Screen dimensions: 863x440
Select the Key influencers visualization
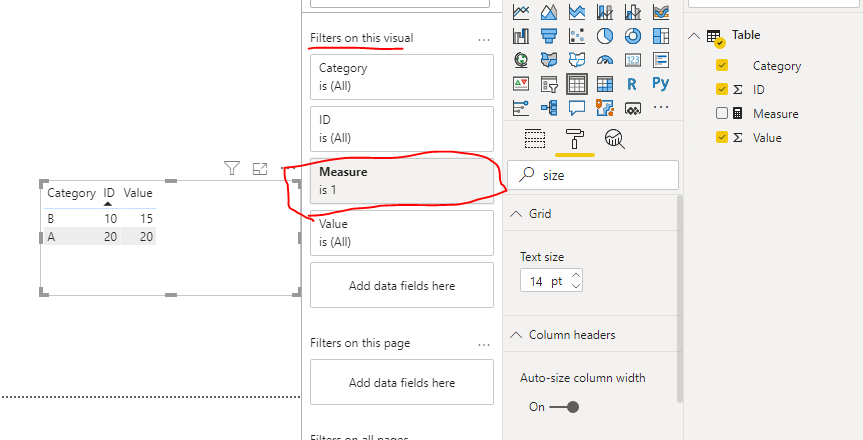coord(521,107)
